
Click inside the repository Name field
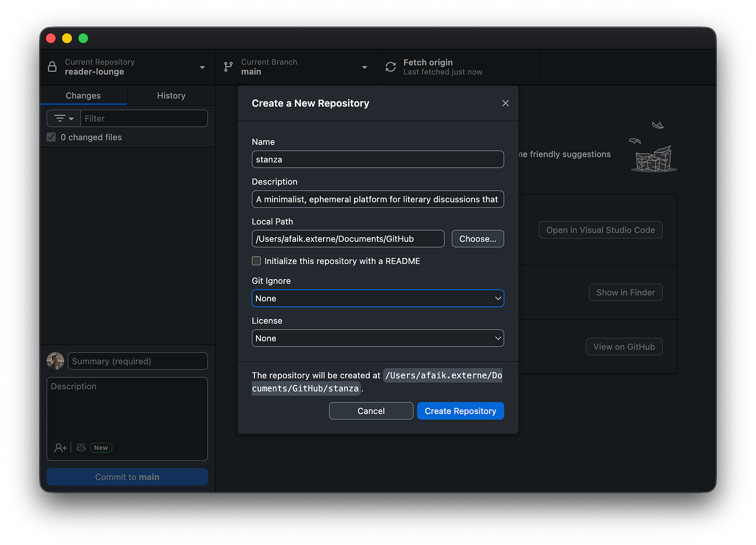pyautogui.click(x=377, y=159)
